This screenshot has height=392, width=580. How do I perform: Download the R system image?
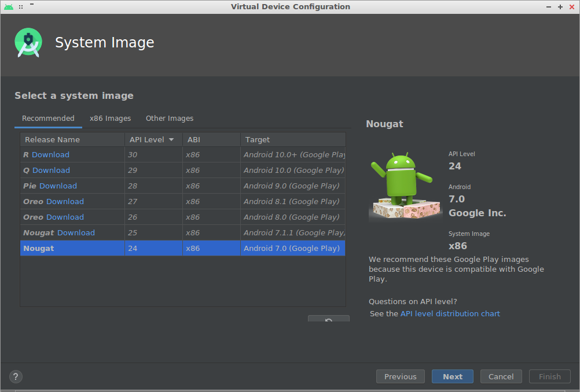click(x=50, y=155)
